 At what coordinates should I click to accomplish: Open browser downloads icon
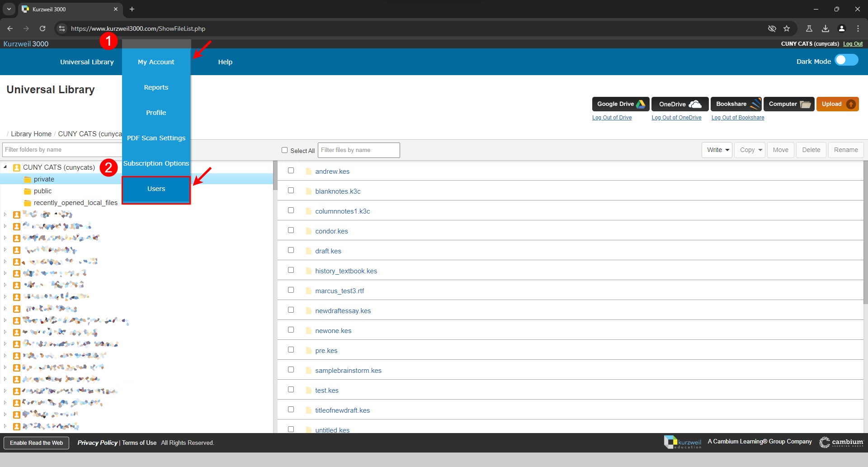(826, 29)
